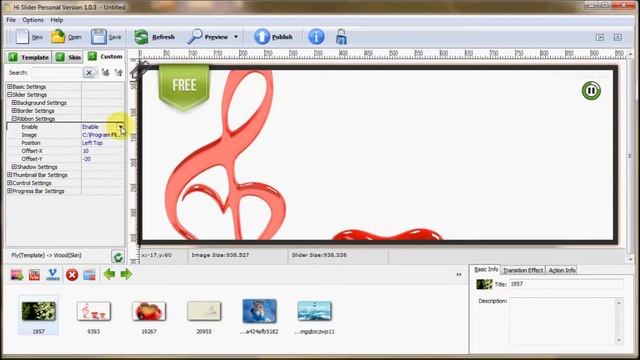Open the Action Info tab
This screenshot has width=640, height=360.
562,270
